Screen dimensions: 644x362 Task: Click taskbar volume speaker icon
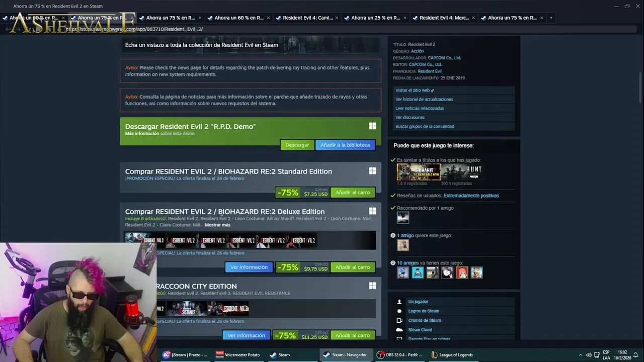click(x=588, y=355)
